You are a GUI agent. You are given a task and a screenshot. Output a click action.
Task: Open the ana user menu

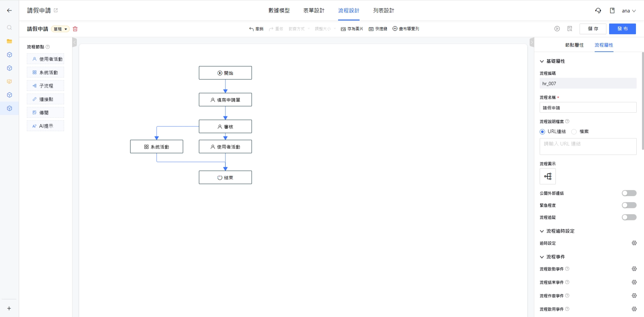coord(629,11)
